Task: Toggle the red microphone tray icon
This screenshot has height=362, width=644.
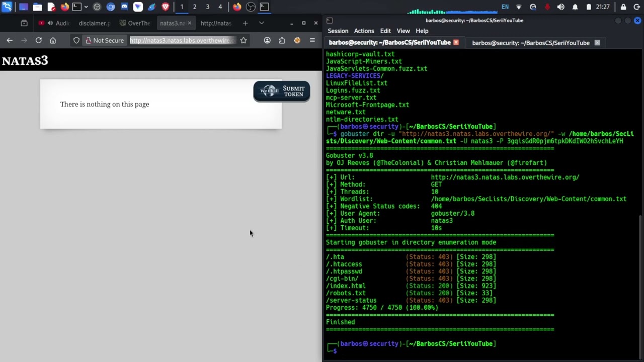Action: pyautogui.click(x=547, y=7)
